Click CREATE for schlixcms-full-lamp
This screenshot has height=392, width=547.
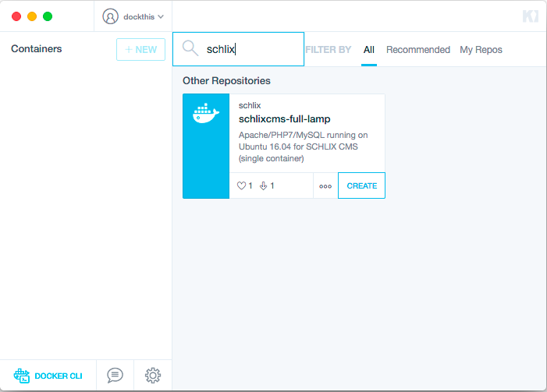tap(362, 185)
